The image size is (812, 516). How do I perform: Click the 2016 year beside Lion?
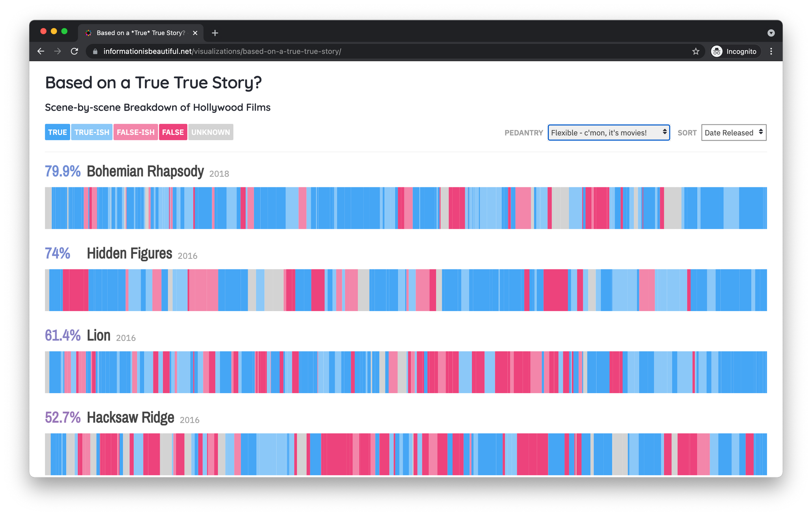(x=126, y=338)
